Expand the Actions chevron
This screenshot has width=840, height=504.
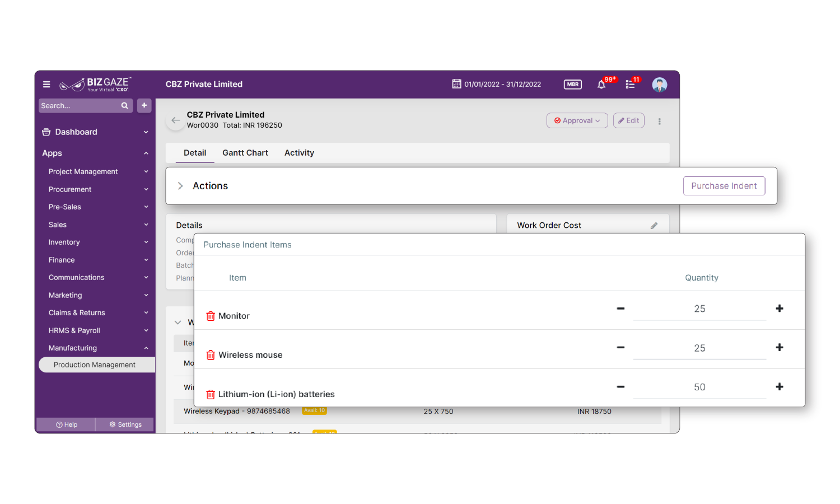tap(180, 186)
